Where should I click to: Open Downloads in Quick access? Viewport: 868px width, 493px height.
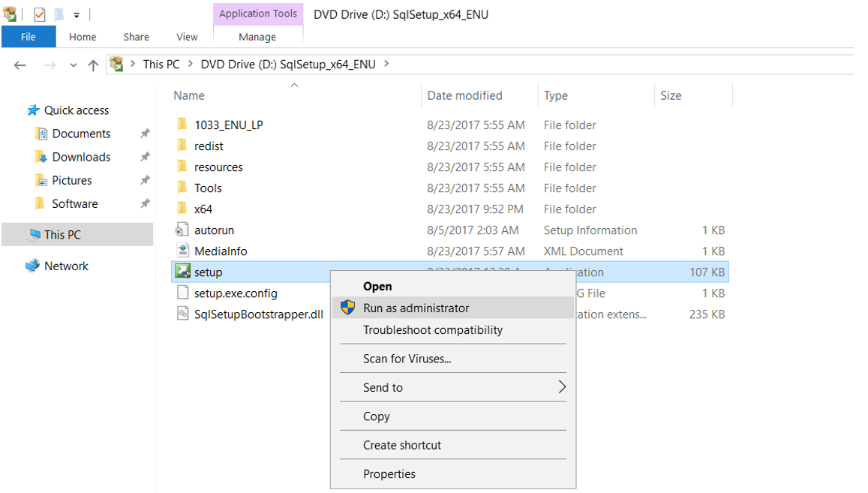(x=81, y=157)
